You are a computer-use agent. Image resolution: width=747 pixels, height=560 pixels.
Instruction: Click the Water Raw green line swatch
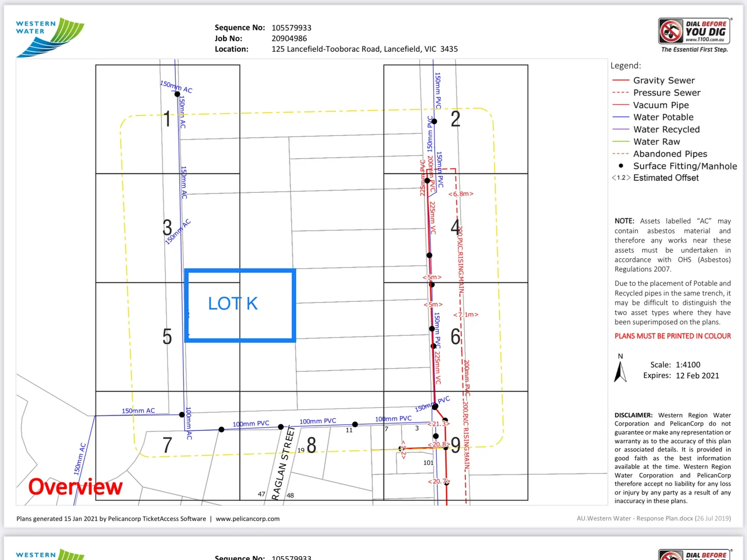pos(621,142)
